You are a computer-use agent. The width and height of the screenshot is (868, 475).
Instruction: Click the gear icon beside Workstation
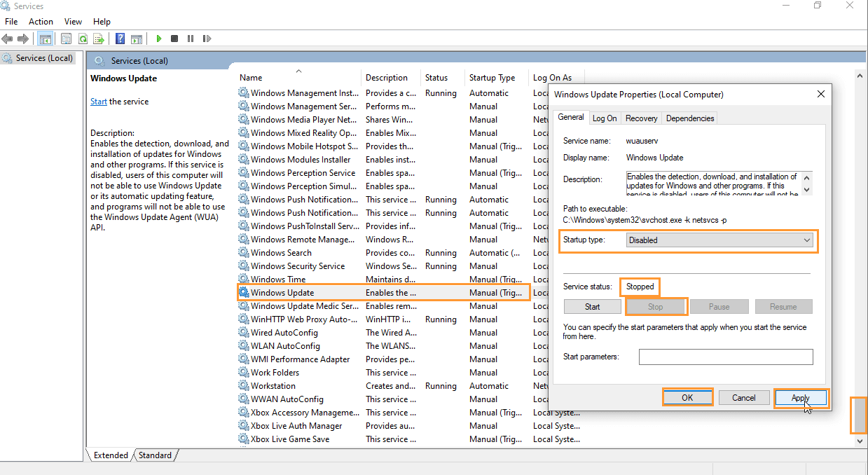pyautogui.click(x=244, y=386)
